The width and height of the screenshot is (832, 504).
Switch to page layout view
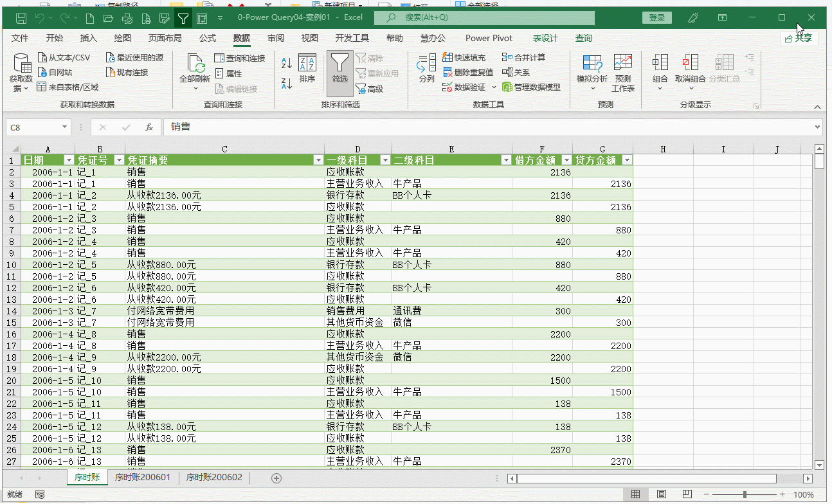tap(662, 494)
